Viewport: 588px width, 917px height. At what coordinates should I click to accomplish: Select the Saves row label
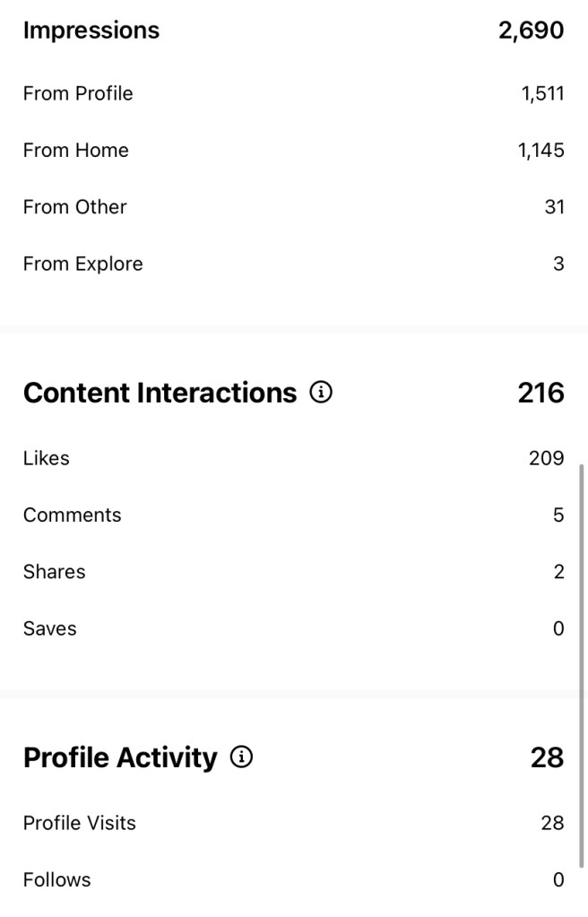pos(50,629)
